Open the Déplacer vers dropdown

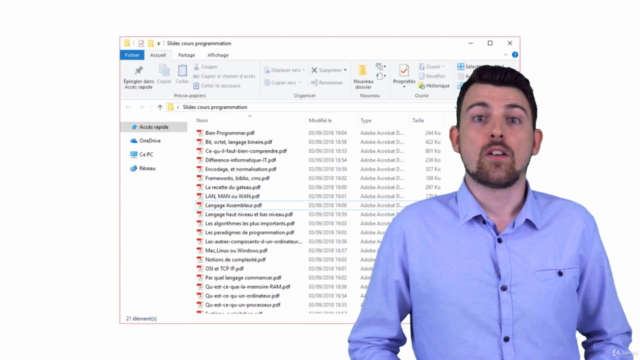(284, 70)
